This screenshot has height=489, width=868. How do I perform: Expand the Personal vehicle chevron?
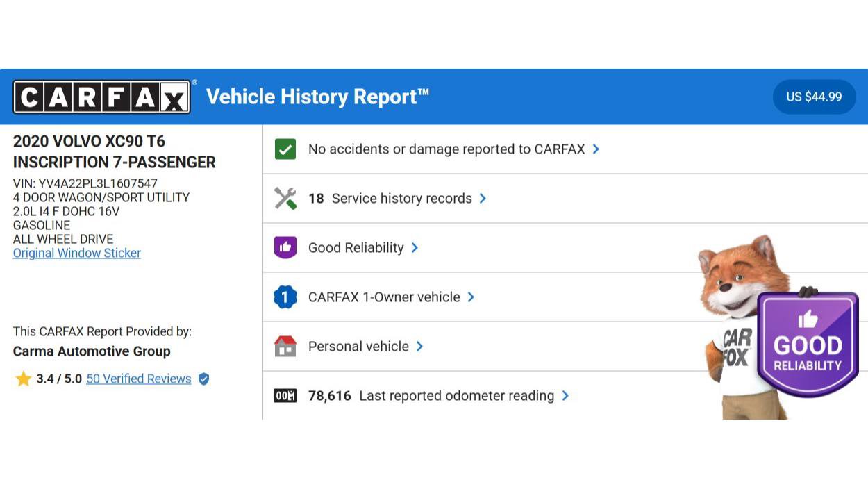pyautogui.click(x=419, y=347)
